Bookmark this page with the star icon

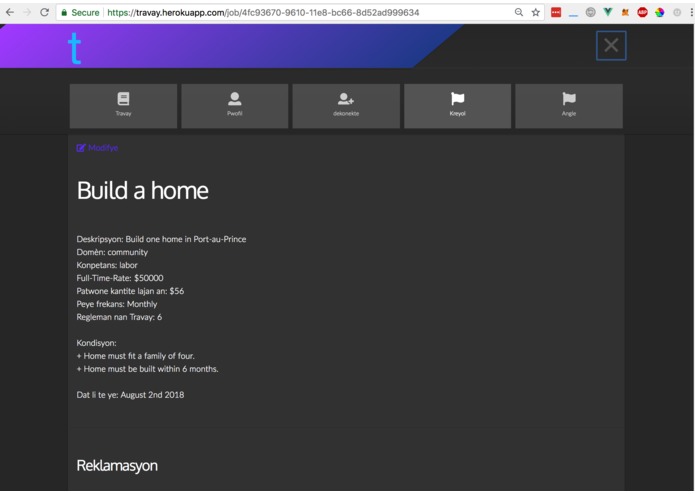click(535, 12)
